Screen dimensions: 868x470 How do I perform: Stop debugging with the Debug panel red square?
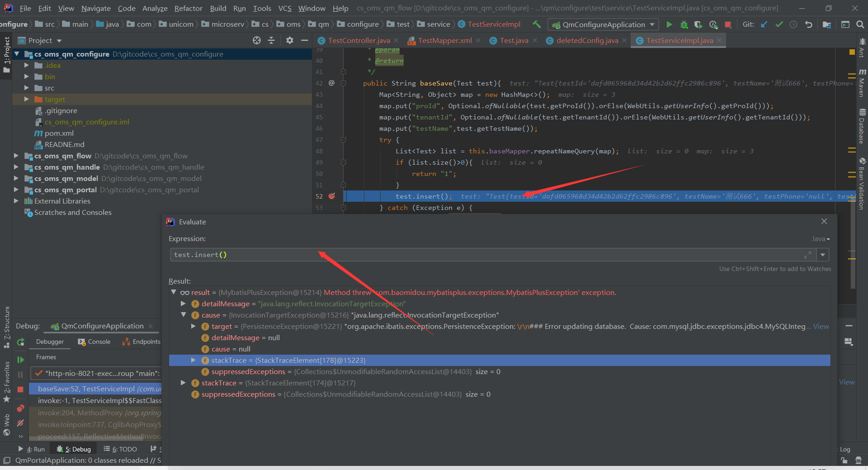(20, 389)
